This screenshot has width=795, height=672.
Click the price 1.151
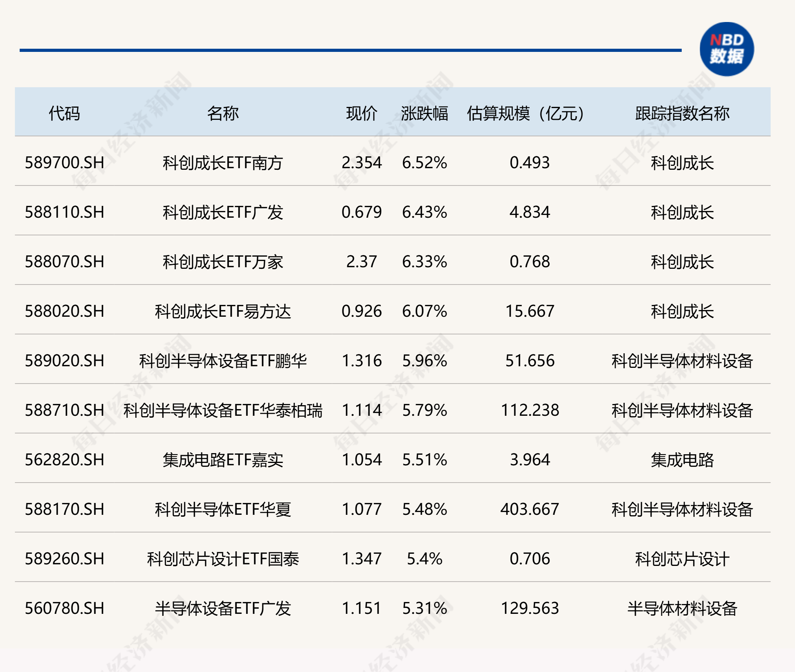coord(362,608)
